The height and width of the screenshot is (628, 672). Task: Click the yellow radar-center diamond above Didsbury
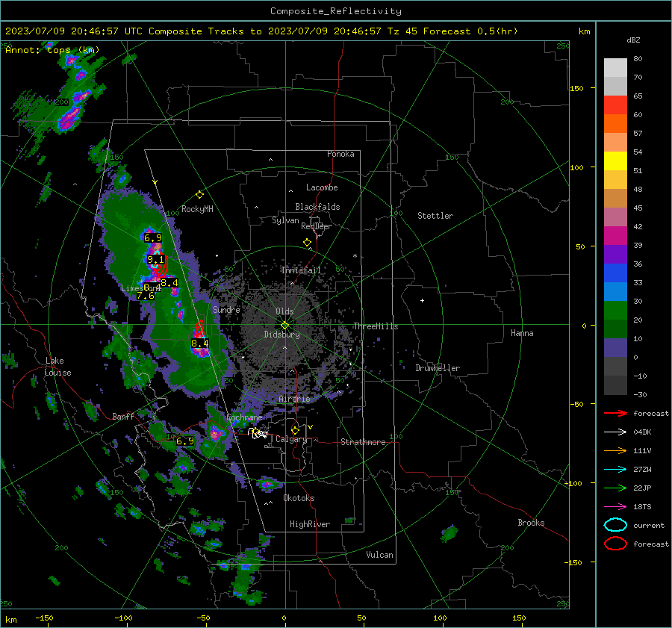pos(284,325)
